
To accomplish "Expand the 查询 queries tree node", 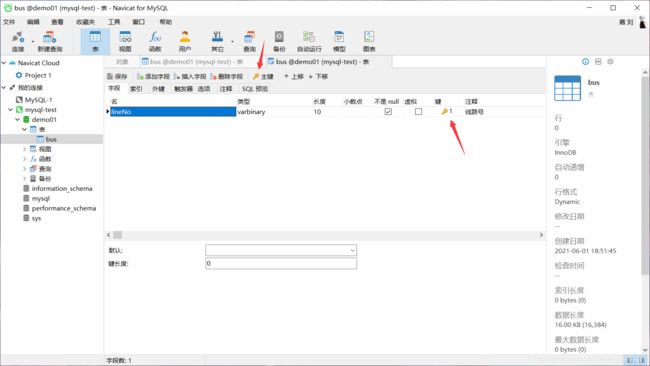I will [x=24, y=169].
